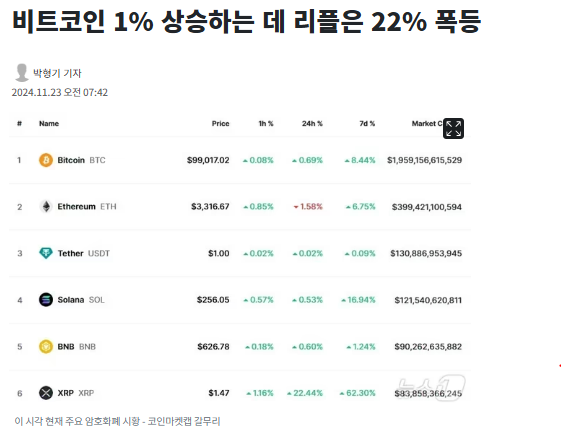This screenshot has height=438, width=561.
Task: Click the reporter's gray avatar icon
Action: point(21,73)
